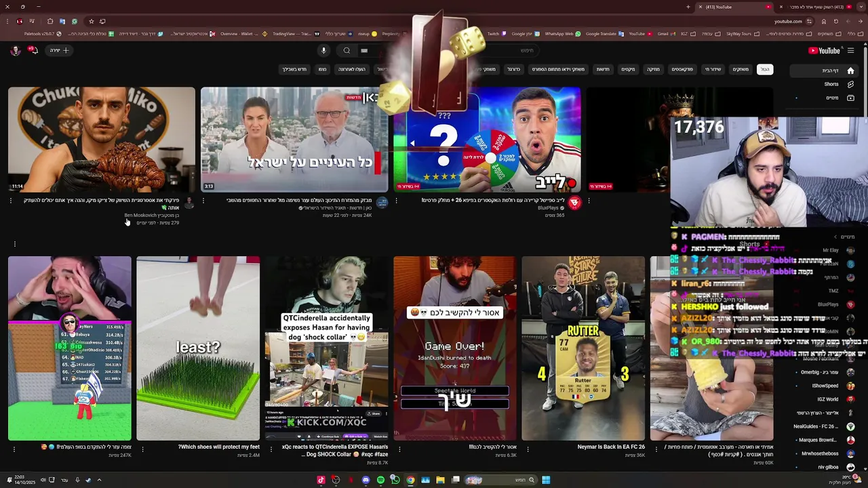This screenshot has height=488, width=868.
Task: Select the הועלו לאחרונה chip
Action: pos(352,69)
